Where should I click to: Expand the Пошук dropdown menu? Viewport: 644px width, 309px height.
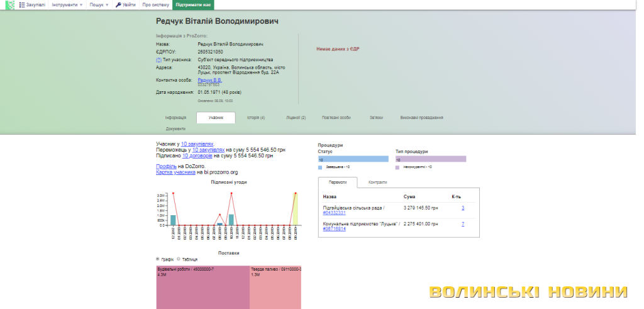coord(99,5)
